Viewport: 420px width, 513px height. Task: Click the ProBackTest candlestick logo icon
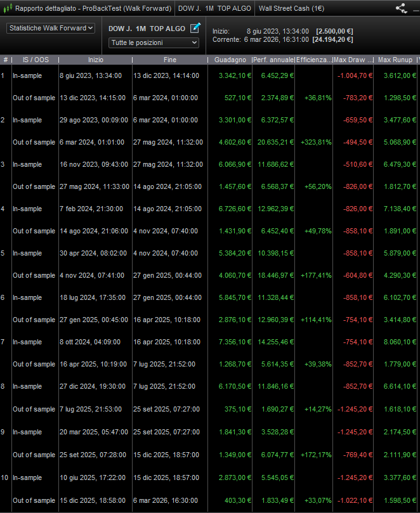(x=7, y=8)
